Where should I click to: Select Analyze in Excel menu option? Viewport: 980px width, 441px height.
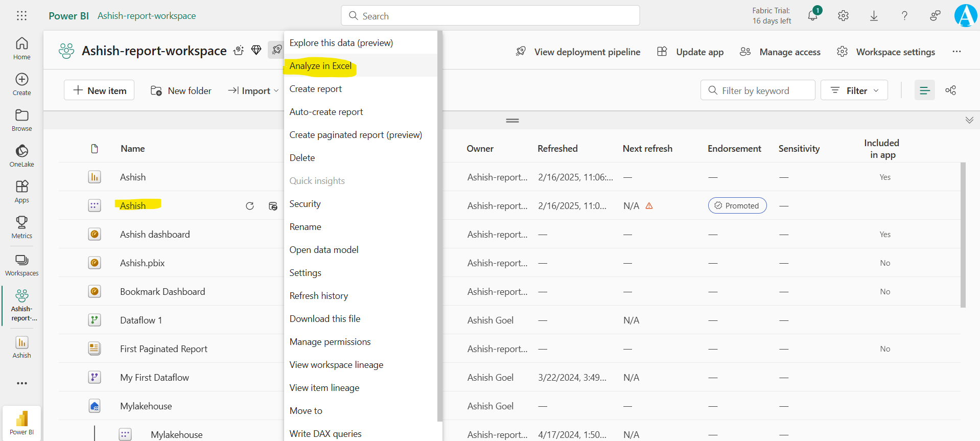320,66
